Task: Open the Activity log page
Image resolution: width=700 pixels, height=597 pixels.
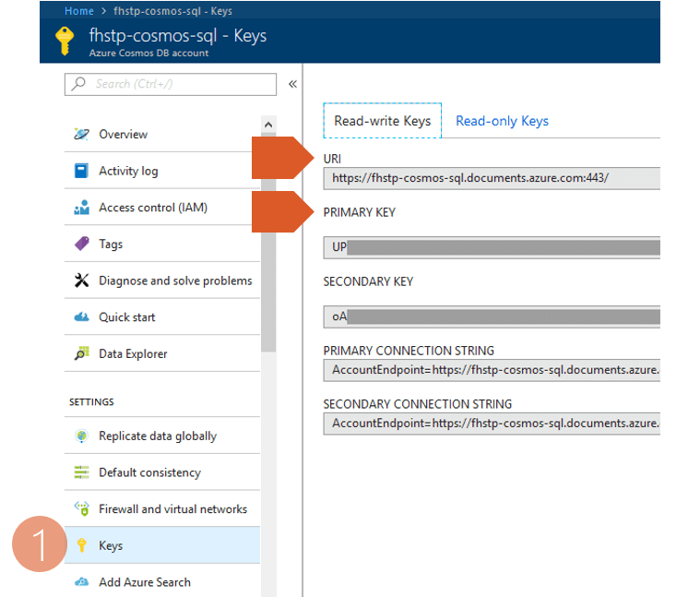Action: (162, 171)
